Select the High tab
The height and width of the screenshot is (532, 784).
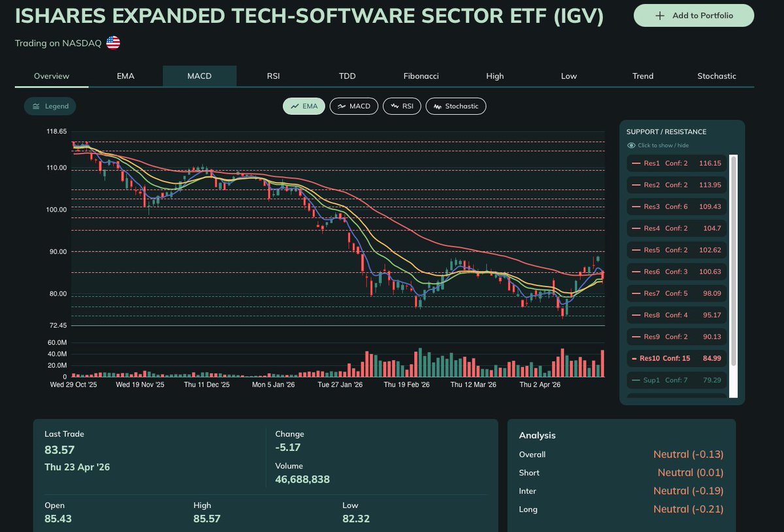point(495,76)
